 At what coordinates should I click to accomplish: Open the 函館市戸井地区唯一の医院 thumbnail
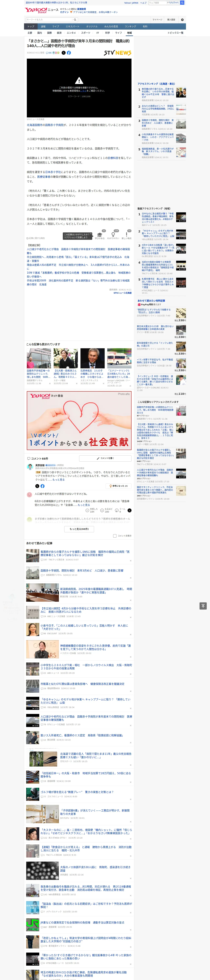39,358
